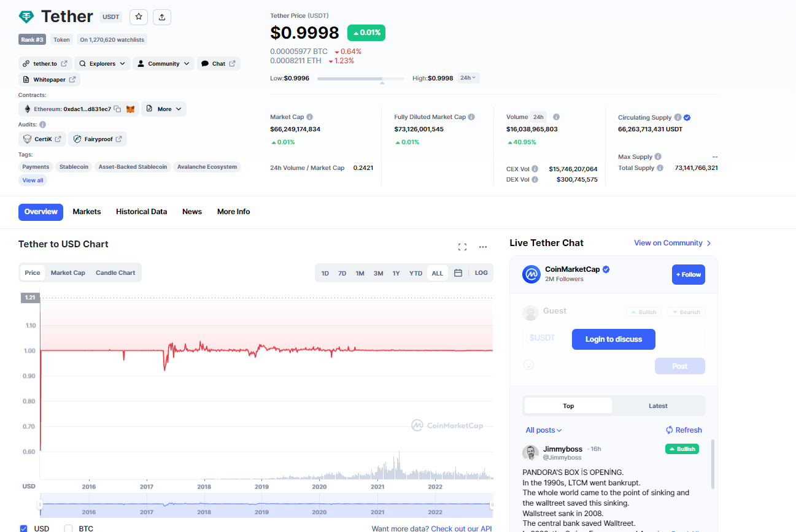Toggle the LOG scale button
The width and height of the screenshot is (796, 532).
(481, 273)
